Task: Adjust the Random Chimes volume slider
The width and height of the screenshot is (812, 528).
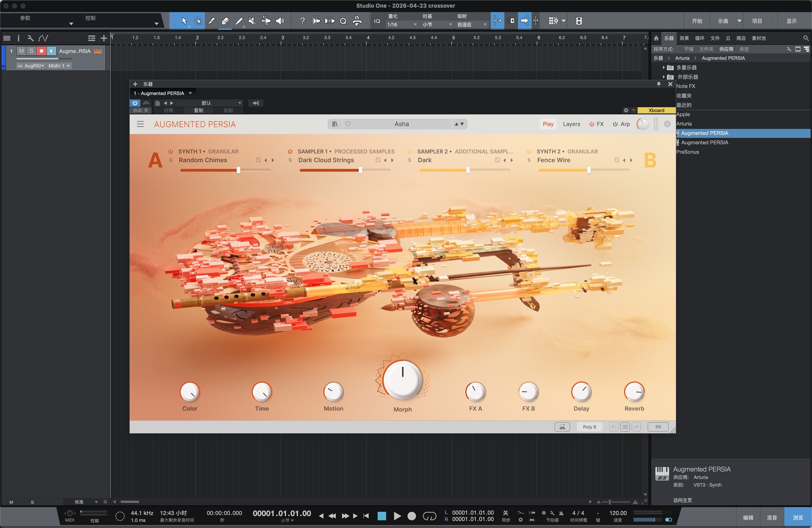Action: [x=225, y=170]
